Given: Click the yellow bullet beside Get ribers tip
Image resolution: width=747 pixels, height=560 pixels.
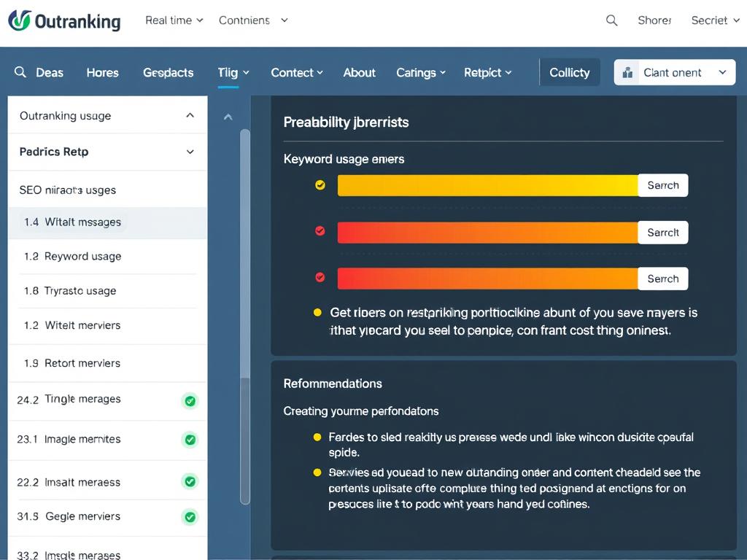Looking at the screenshot, I should coord(317,311).
